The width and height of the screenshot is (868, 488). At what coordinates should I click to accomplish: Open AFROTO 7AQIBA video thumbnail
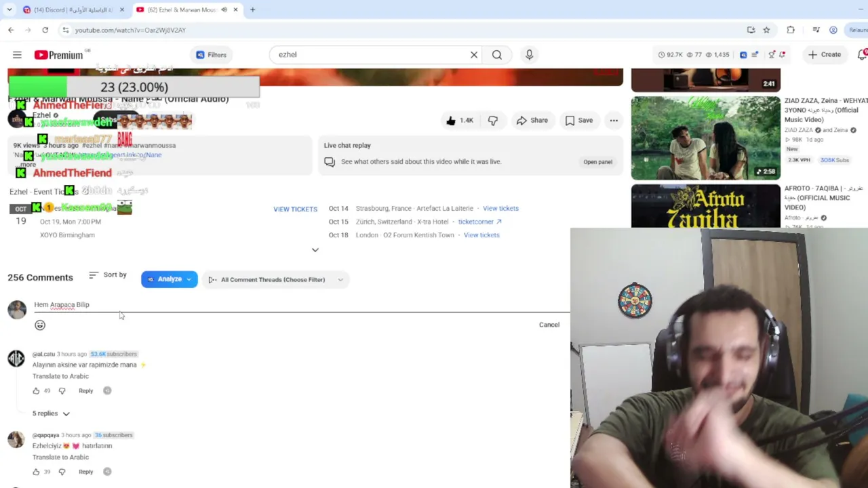coord(706,206)
